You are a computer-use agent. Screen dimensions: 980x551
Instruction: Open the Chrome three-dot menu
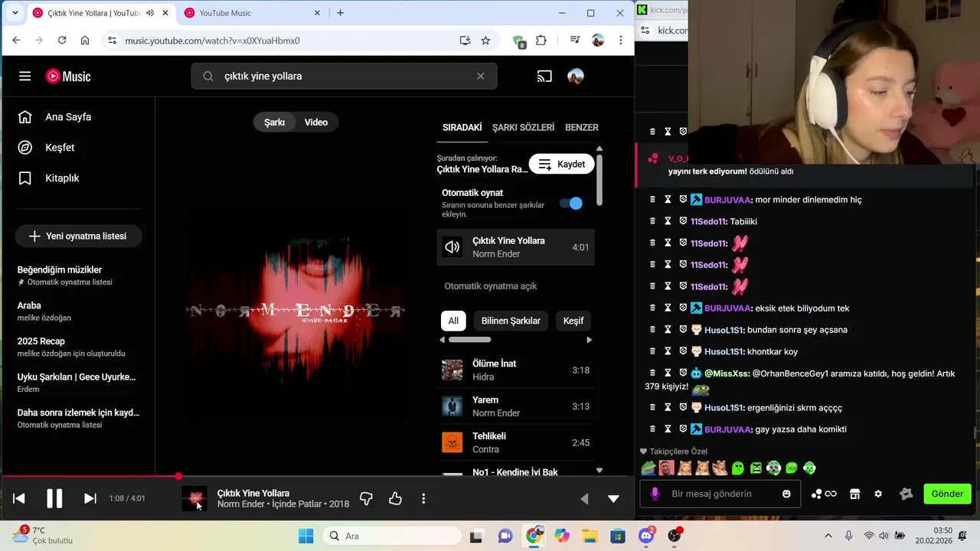click(621, 41)
